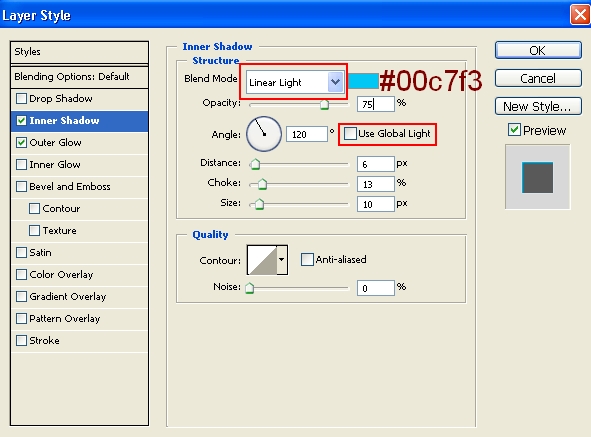The image size is (591, 437).
Task: Click the layer style preview thumbnail
Action: pos(537,177)
